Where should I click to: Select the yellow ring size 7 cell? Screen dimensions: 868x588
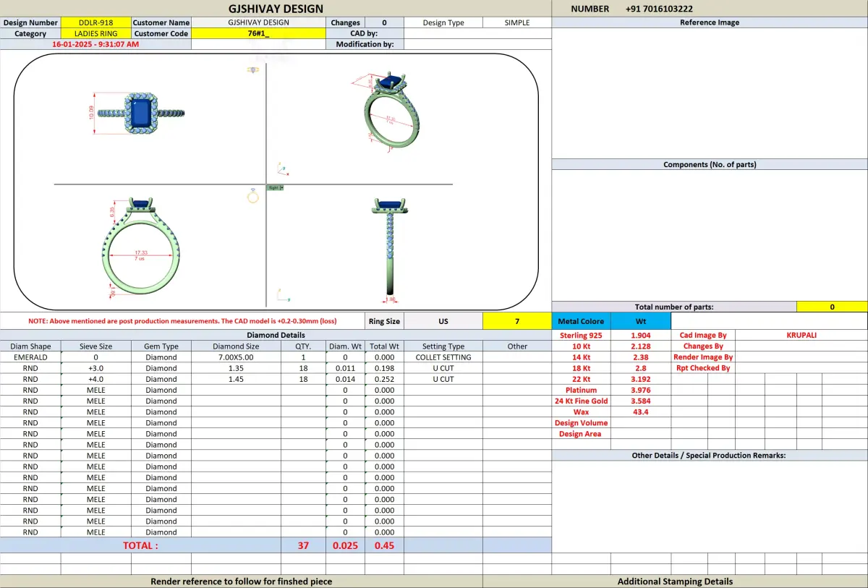click(517, 320)
